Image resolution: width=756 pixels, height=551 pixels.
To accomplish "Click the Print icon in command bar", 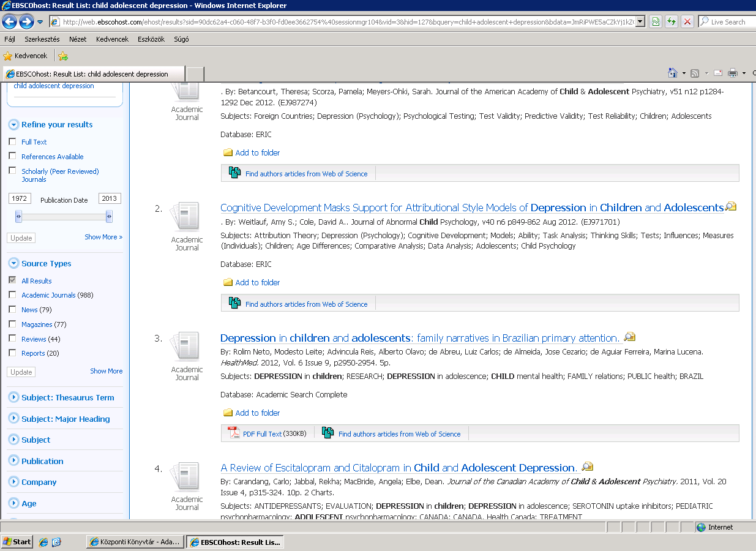I will click(x=733, y=73).
